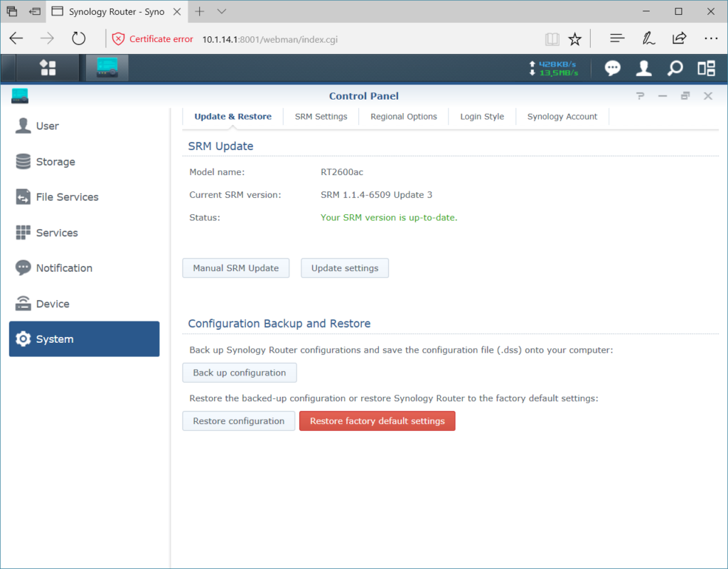
Task: Open the notifications speech bubble icon
Action: coord(612,68)
